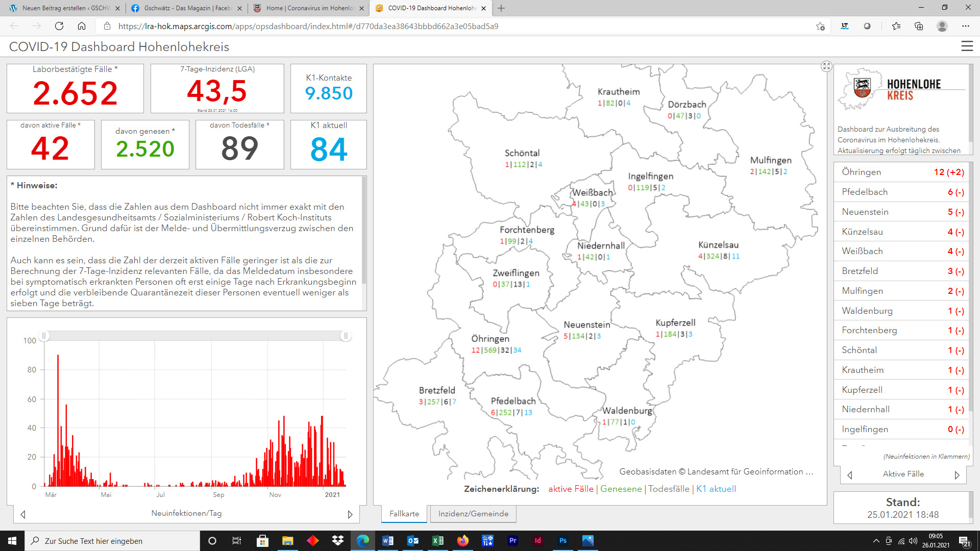Select the Fallkarte tab

pos(404,514)
